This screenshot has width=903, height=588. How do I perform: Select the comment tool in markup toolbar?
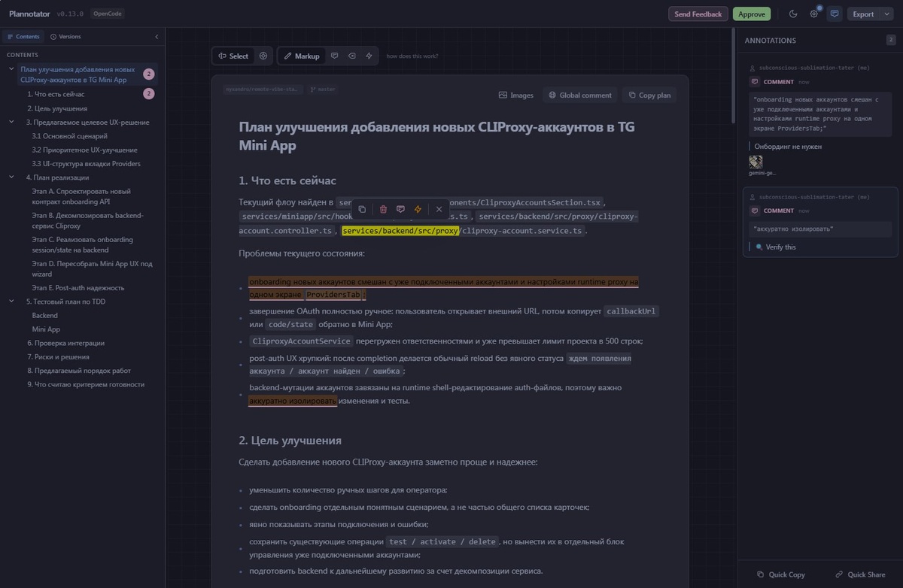pos(334,56)
